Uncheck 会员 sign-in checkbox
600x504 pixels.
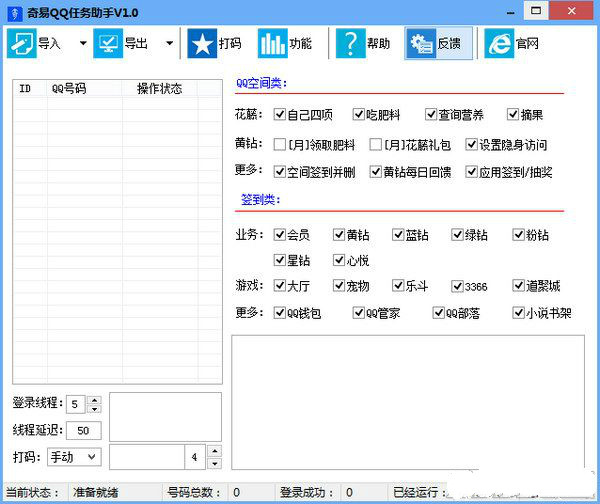coord(280,234)
